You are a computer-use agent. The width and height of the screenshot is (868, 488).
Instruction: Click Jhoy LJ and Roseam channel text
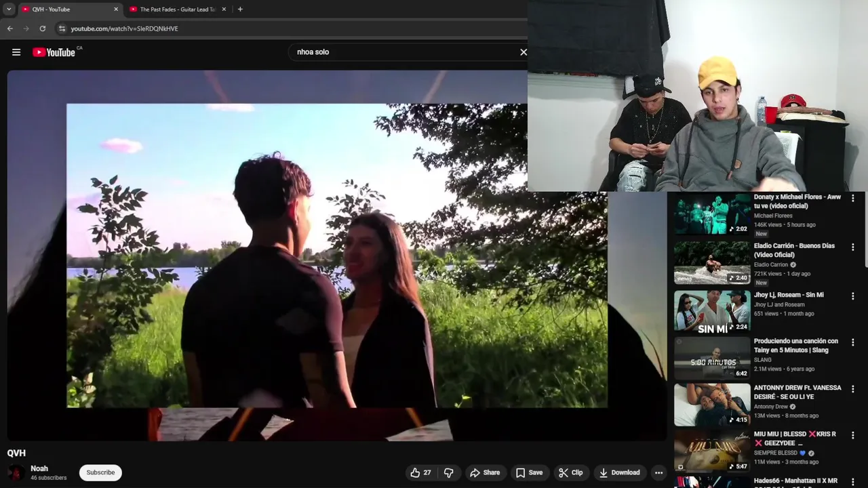(x=779, y=304)
